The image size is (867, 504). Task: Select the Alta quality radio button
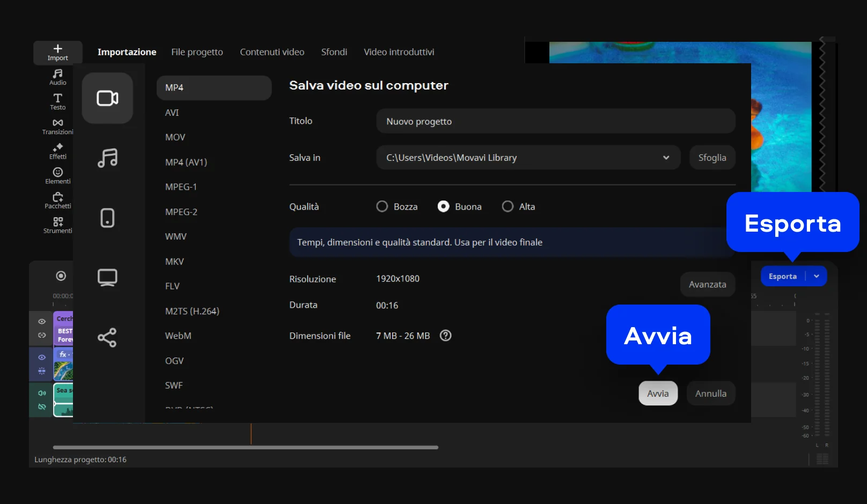[508, 206]
